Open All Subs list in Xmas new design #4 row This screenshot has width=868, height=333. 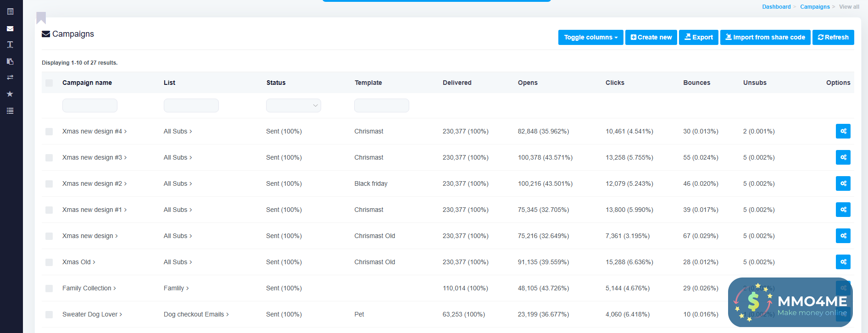178,131
